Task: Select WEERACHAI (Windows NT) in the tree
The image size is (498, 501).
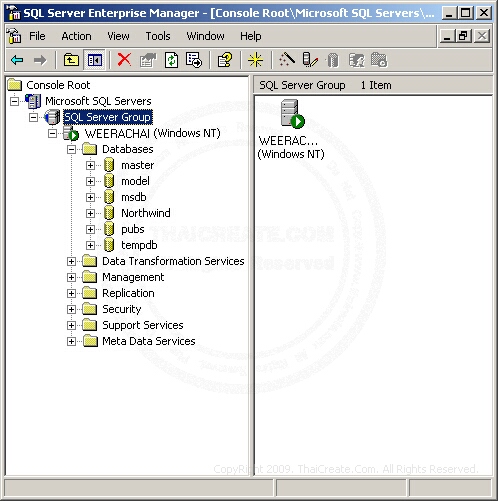Action: pos(152,133)
